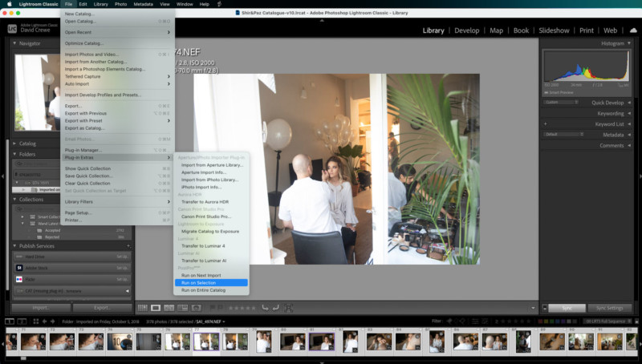Open Metadata Default preset dropdown
Screen dimensions: 642x364
click(564, 134)
